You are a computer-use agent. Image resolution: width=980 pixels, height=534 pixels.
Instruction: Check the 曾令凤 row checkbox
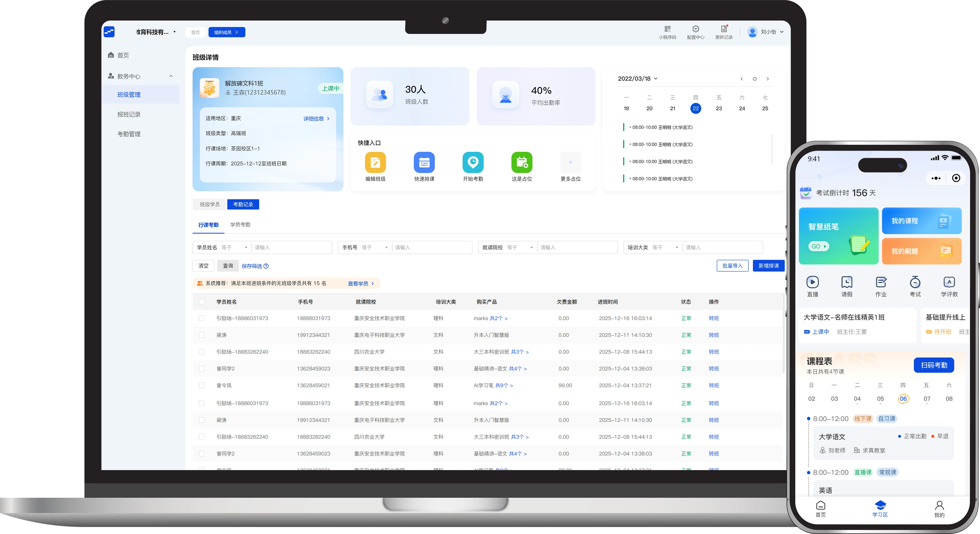[202, 385]
